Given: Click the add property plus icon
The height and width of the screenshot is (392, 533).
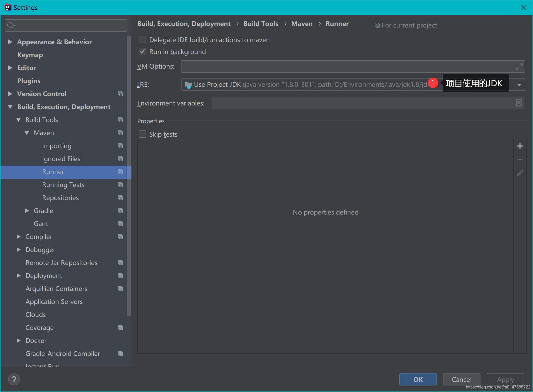Looking at the screenshot, I should [520, 146].
